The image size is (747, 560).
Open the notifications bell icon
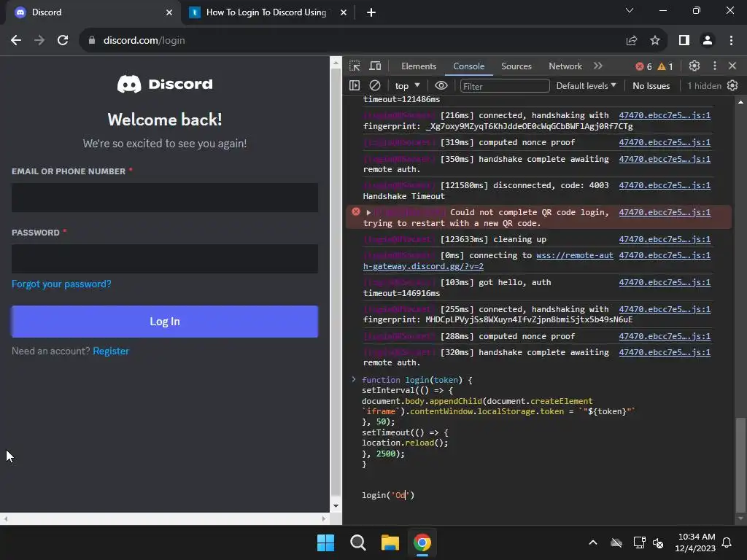click(x=727, y=542)
